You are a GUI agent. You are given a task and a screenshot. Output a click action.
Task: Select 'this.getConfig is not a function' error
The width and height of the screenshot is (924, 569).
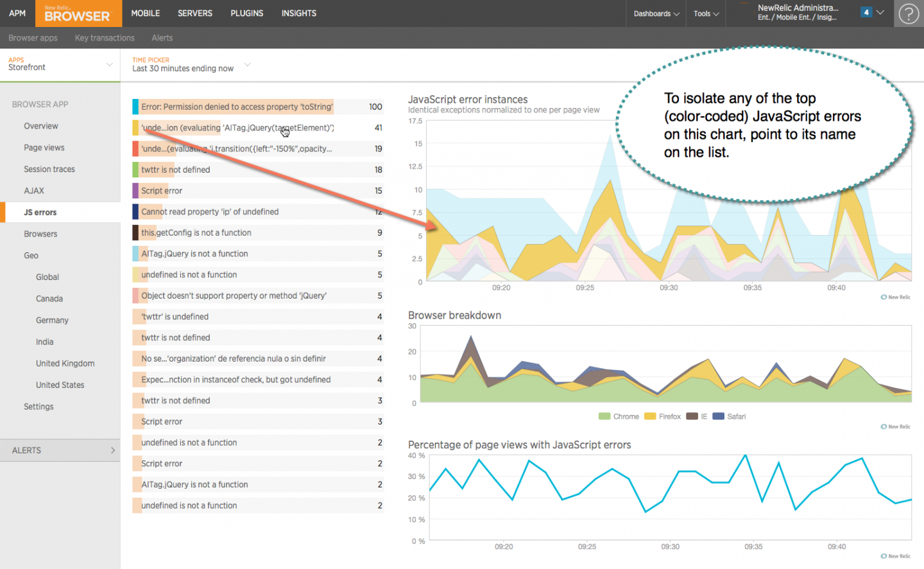258,232
